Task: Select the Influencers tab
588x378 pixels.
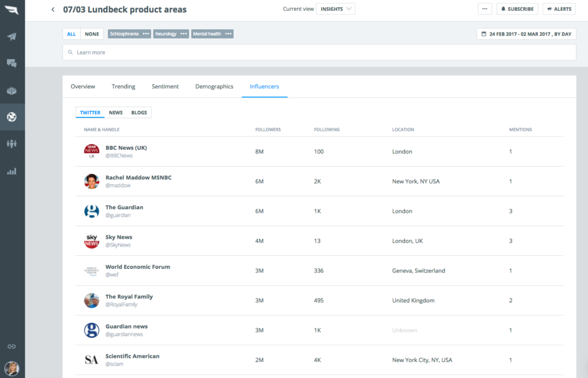Action: click(264, 87)
